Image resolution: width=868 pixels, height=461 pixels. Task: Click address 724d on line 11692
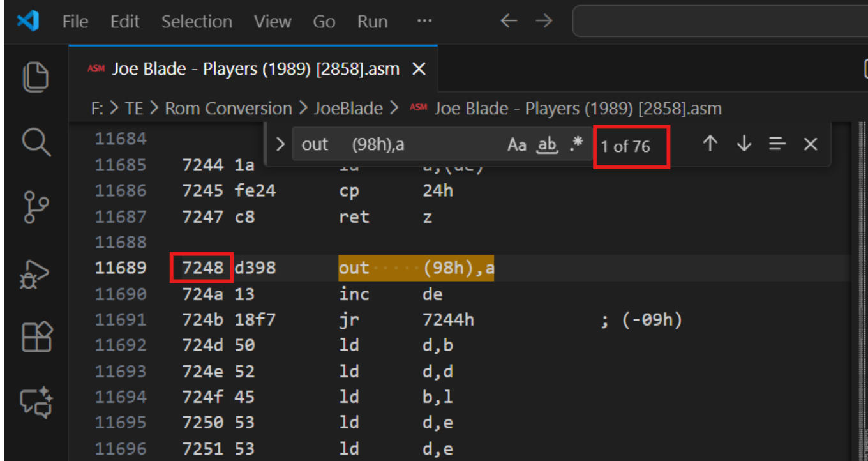(x=203, y=345)
